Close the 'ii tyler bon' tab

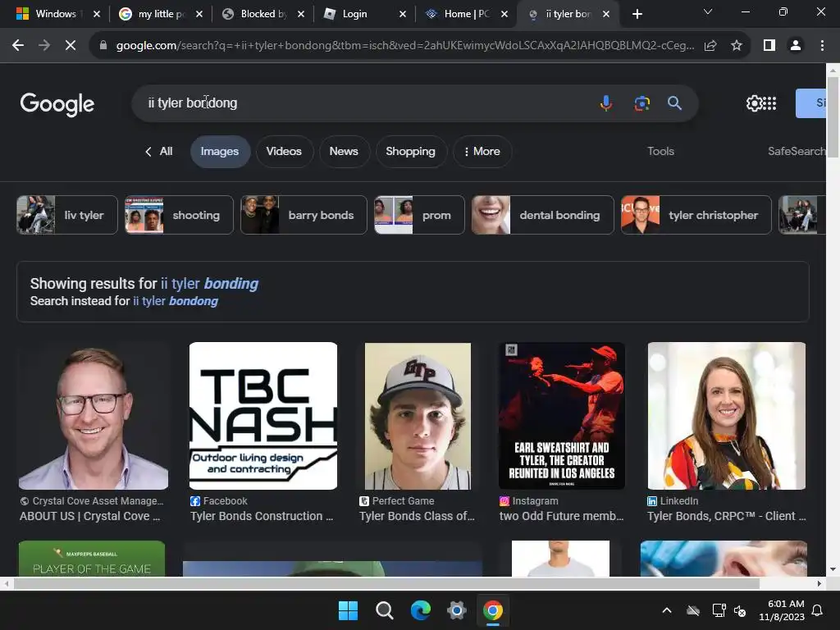(x=606, y=14)
